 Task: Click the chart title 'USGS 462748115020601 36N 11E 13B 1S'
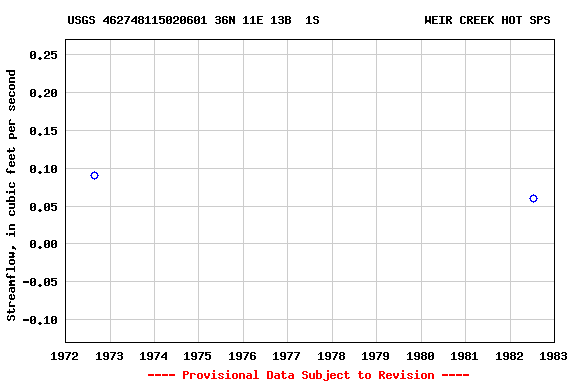193,20
